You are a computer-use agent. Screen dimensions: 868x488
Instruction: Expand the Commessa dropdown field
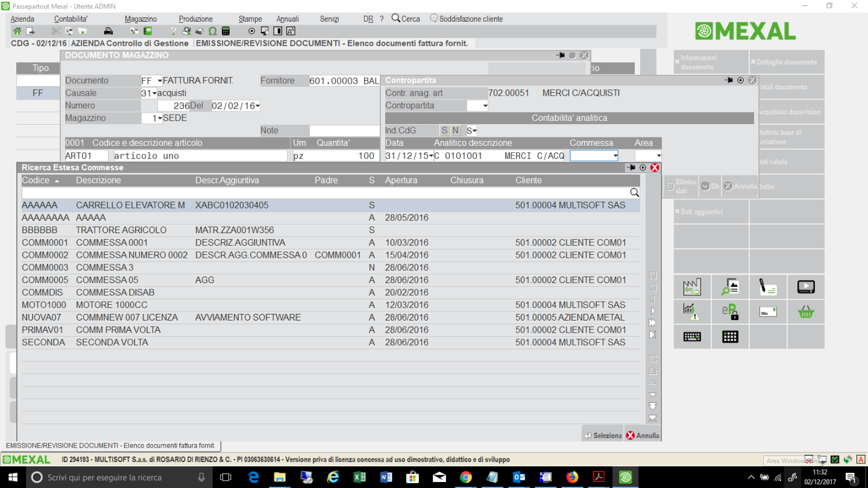pyautogui.click(x=615, y=156)
